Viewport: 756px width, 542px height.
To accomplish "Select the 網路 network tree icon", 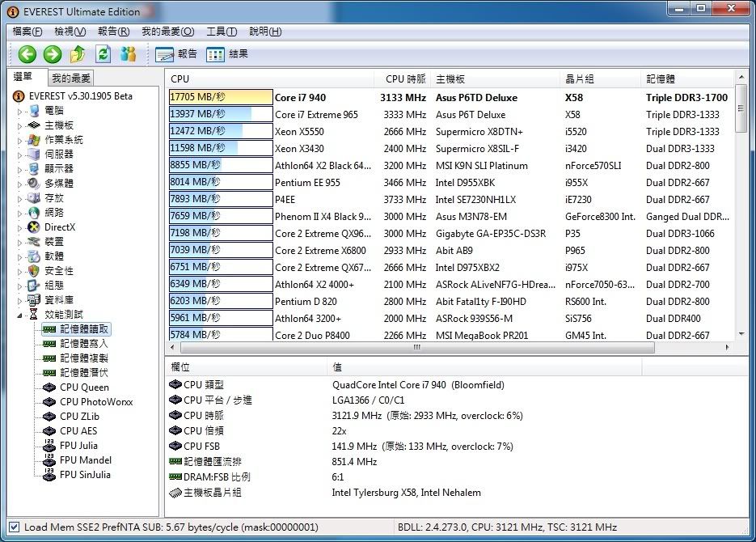I will pos(34,212).
